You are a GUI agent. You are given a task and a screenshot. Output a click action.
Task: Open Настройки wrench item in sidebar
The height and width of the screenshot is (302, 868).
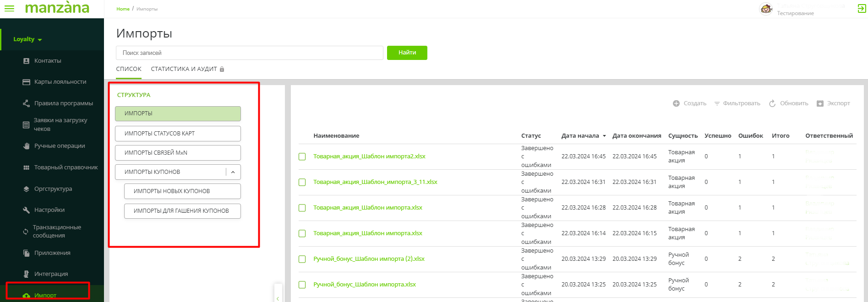49,210
